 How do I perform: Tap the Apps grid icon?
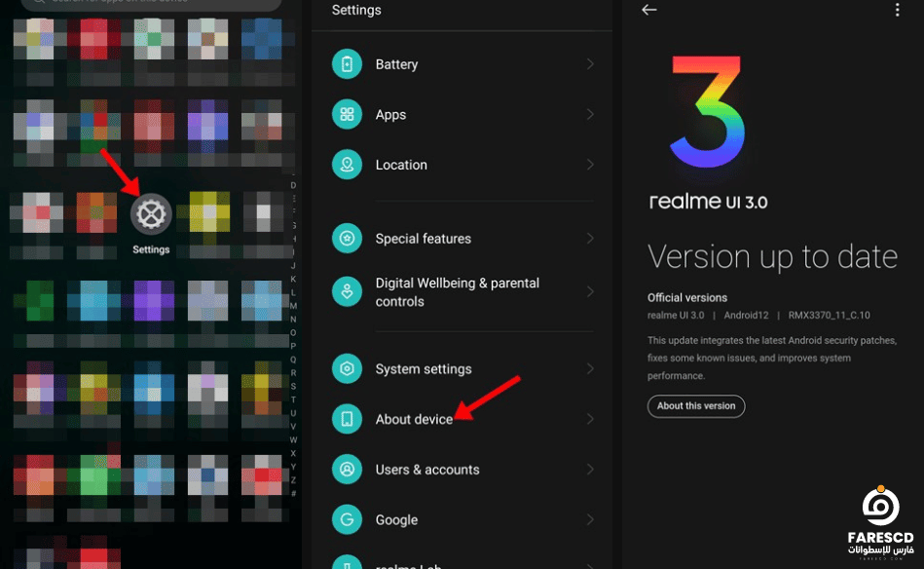point(347,114)
